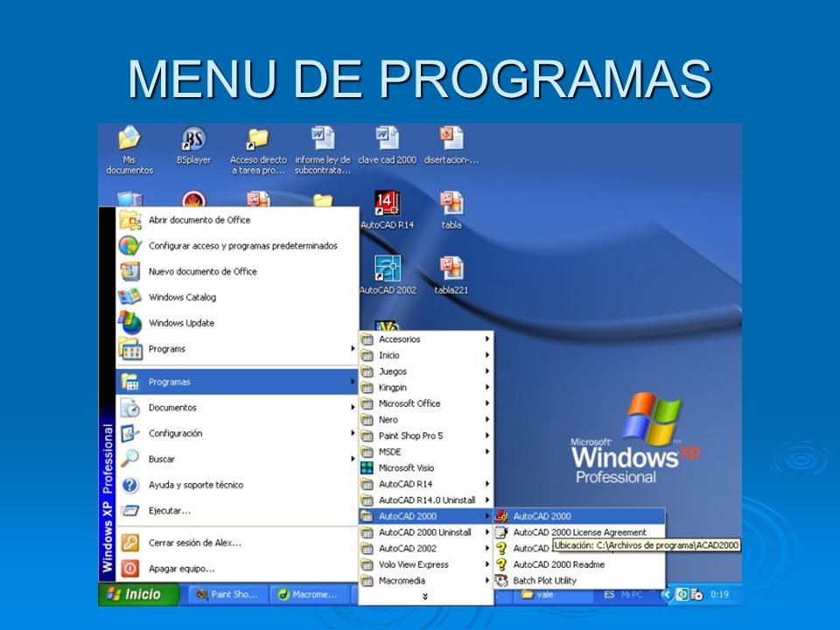Select Configurar acceso y programas predeterminados

(x=237, y=246)
